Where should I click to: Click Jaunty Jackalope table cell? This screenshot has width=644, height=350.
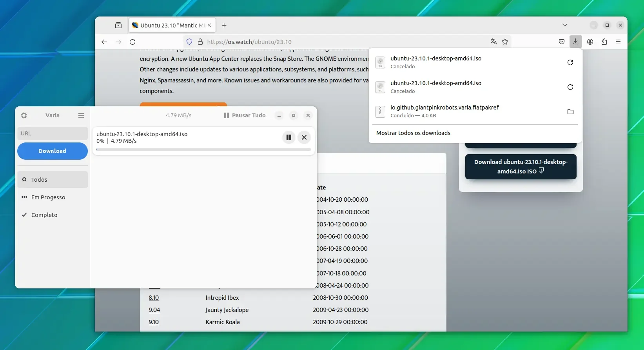[x=227, y=310]
